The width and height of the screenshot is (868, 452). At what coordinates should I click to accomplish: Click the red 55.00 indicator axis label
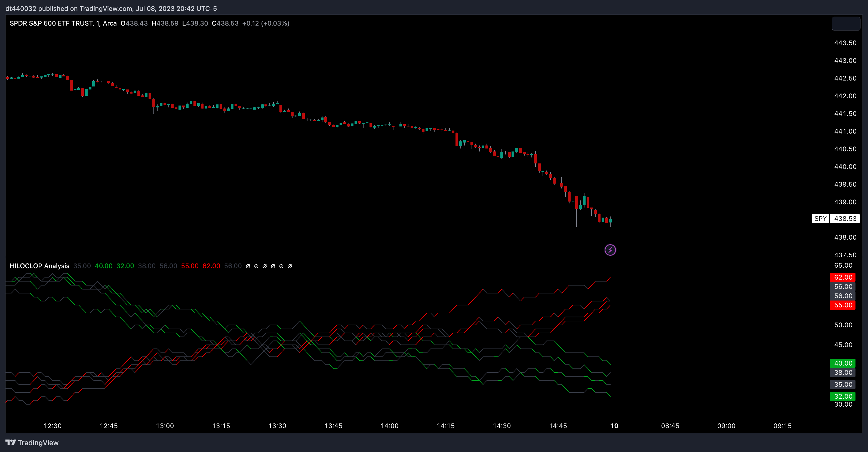pyautogui.click(x=843, y=305)
